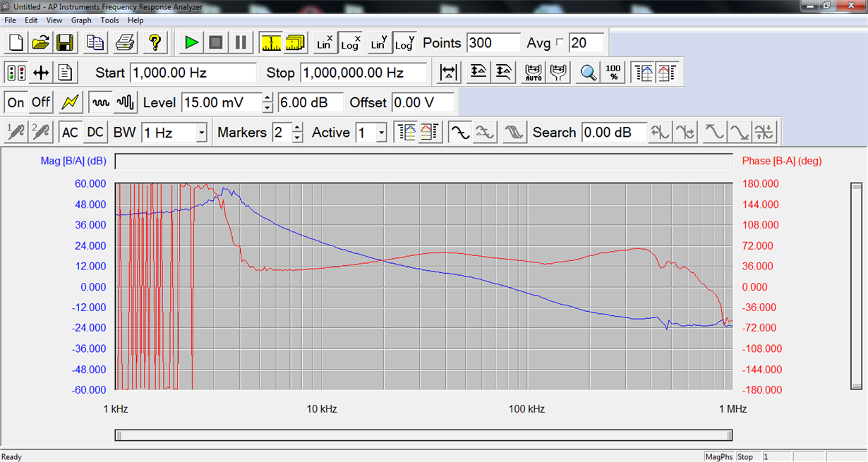Image resolution: width=868 pixels, height=462 pixels.
Task: Click the second vertical autoscale trace icon
Action: pos(504,72)
